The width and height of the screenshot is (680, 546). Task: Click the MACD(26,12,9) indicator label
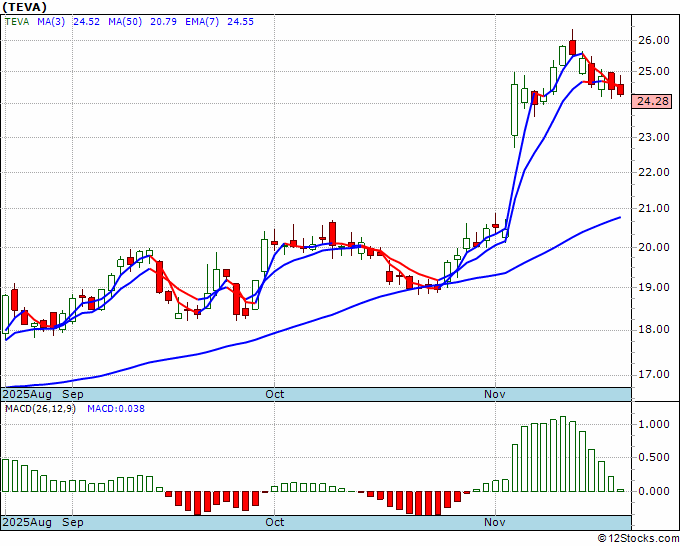(x=40, y=409)
